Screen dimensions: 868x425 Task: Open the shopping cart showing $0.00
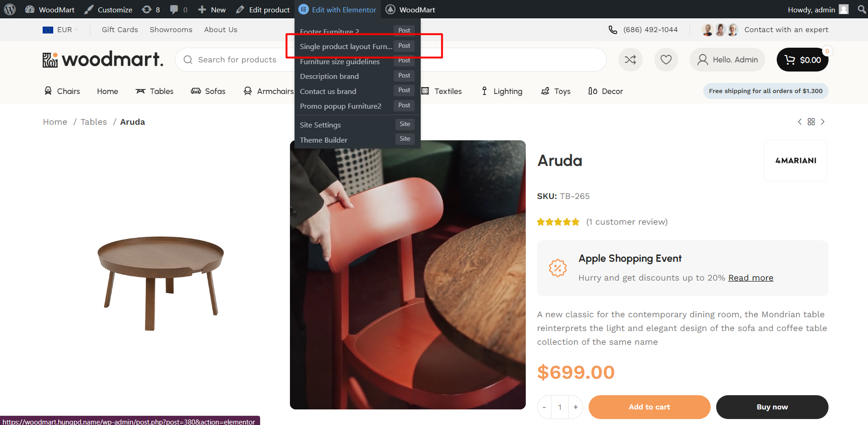[x=802, y=60]
